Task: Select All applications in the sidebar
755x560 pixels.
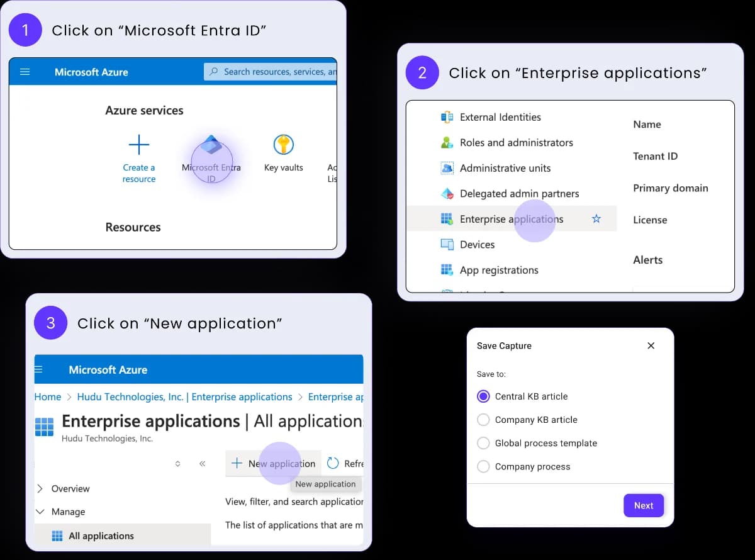Action: pyautogui.click(x=123, y=536)
